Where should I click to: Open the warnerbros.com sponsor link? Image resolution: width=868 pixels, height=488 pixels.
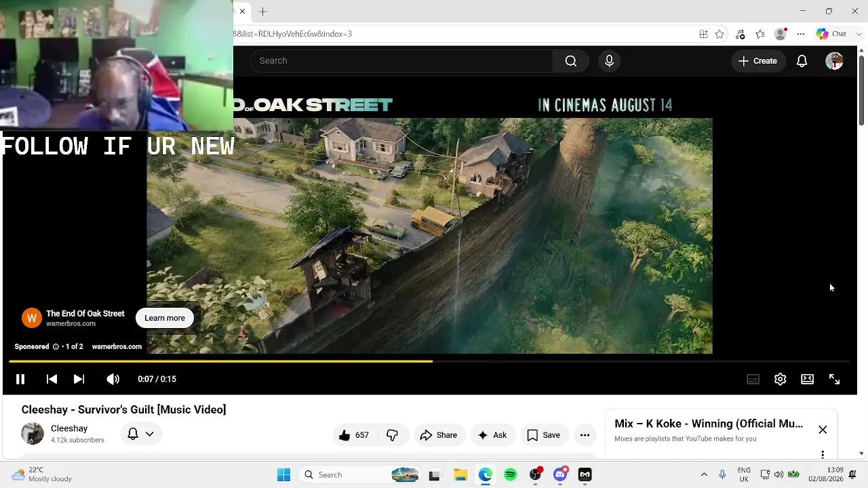pyautogui.click(x=117, y=346)
